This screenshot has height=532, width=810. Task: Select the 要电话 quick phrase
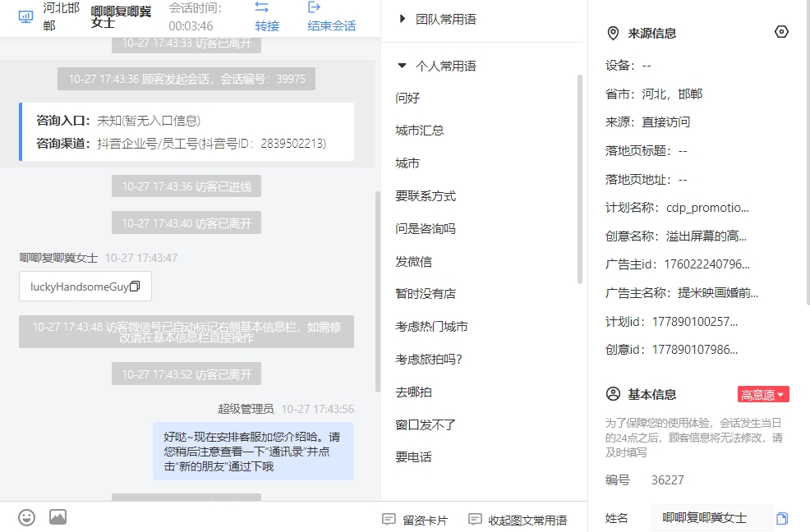coord(413,456)
